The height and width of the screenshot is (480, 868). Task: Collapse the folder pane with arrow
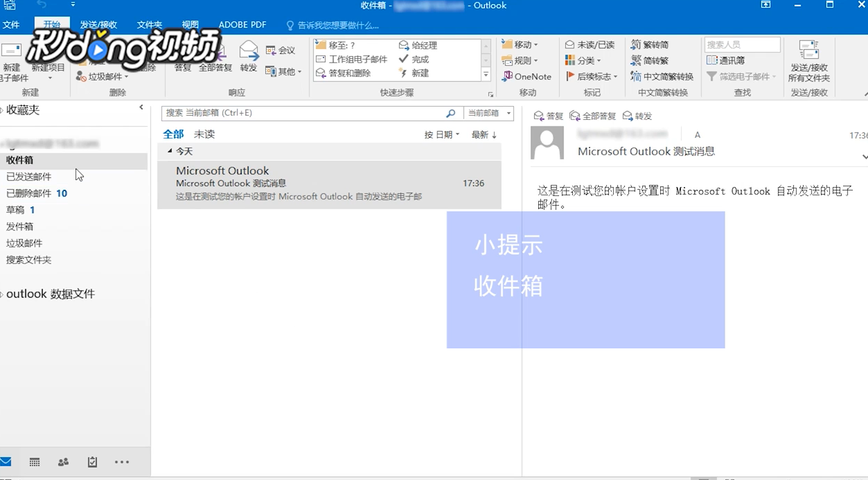tap(141, 107)
